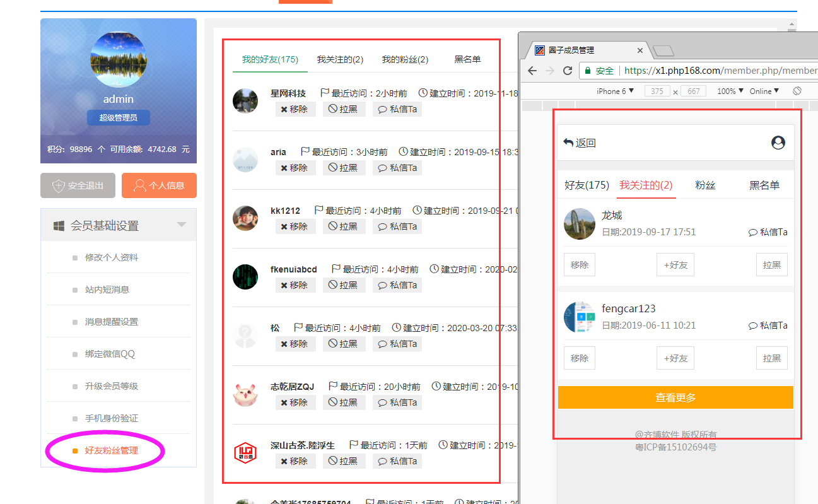Collapse the 会员基础设置 menu section
The width and height of the screenshot is (818, 504).
coord(182,225)
